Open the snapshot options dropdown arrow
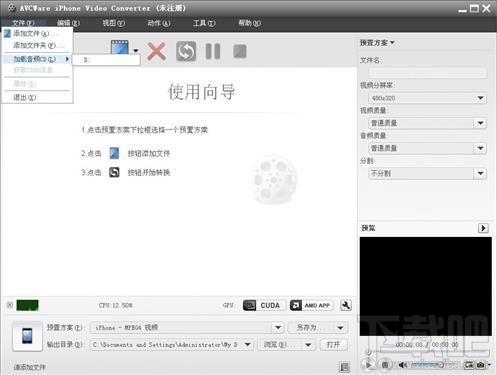The image size is (497, 375). [489, 365]
